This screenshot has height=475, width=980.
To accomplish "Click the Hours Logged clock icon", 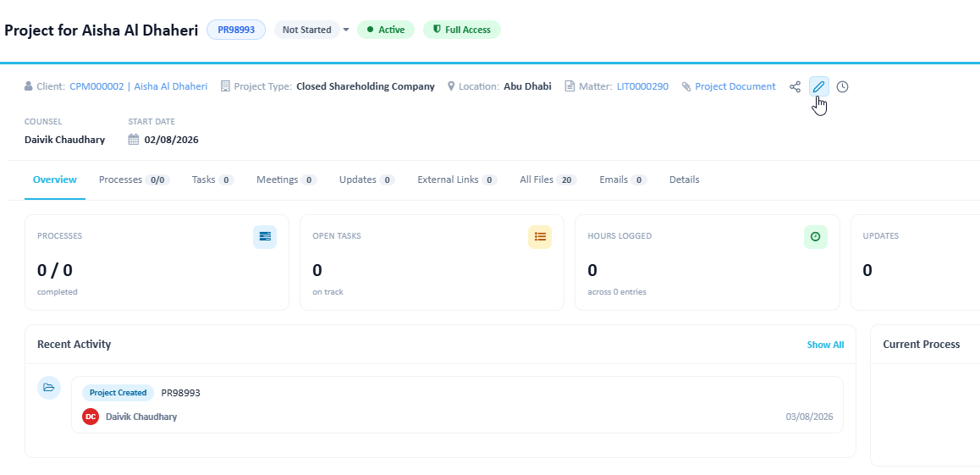I will (x=815, y=237).
